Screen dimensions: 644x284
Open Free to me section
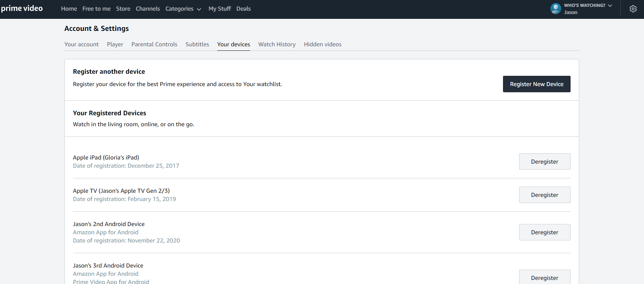(96, 9)
